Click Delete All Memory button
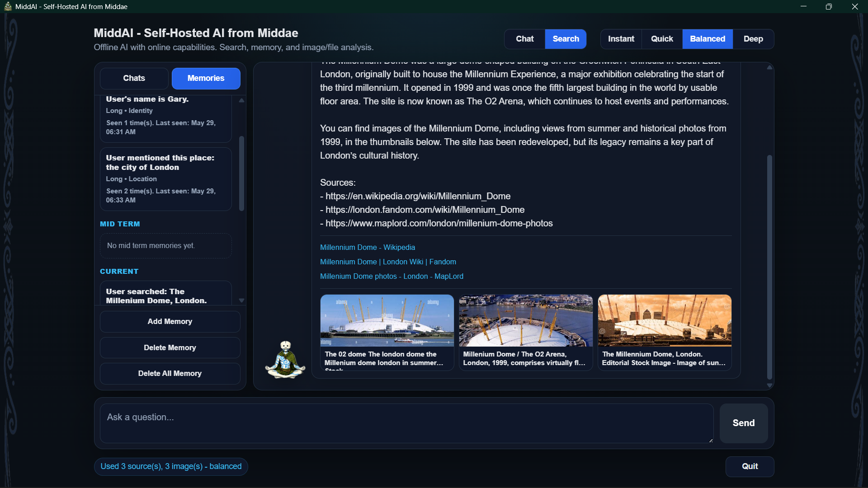Screen dimensions: 868x488 (170, 373)
